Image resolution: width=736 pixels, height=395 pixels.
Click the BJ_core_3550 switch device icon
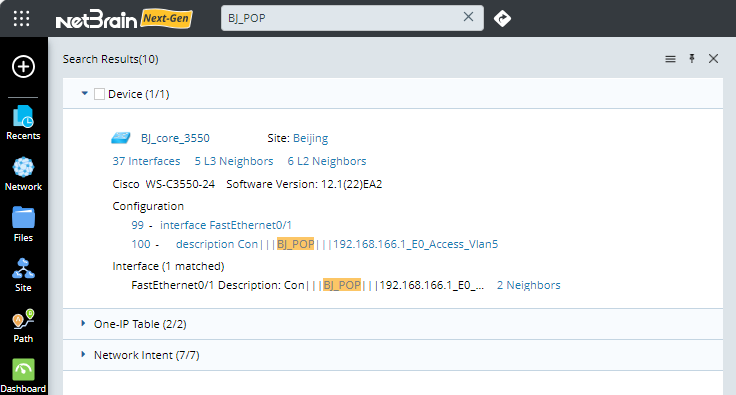[121, 138]
